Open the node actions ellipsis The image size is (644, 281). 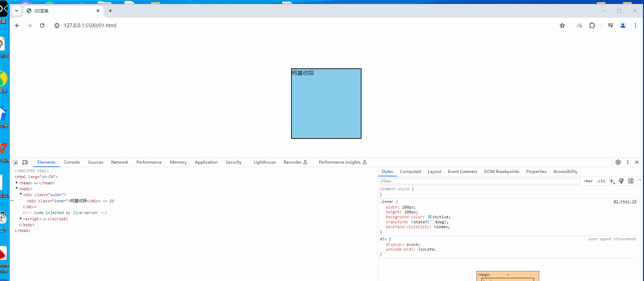[x=12, y=201]
